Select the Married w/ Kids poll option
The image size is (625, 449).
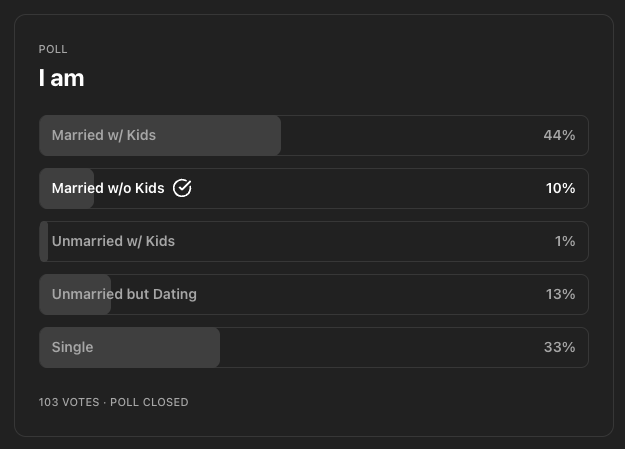coord(314,136)
